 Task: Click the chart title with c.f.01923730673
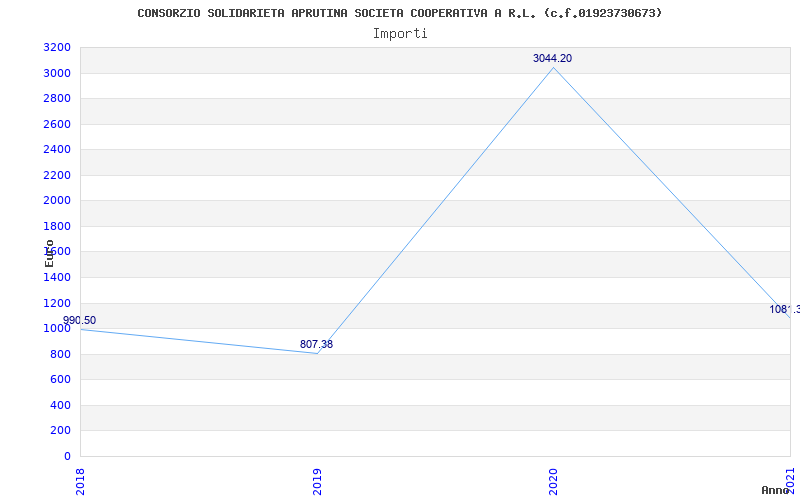(x=399, y=13)
